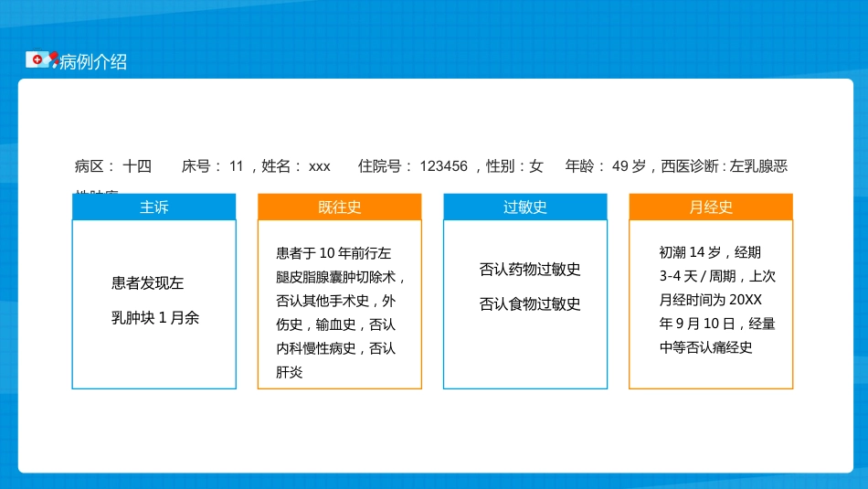Click the 性别：女 text
This screenshot has height=489, width=868.
[x=514, y=166]
